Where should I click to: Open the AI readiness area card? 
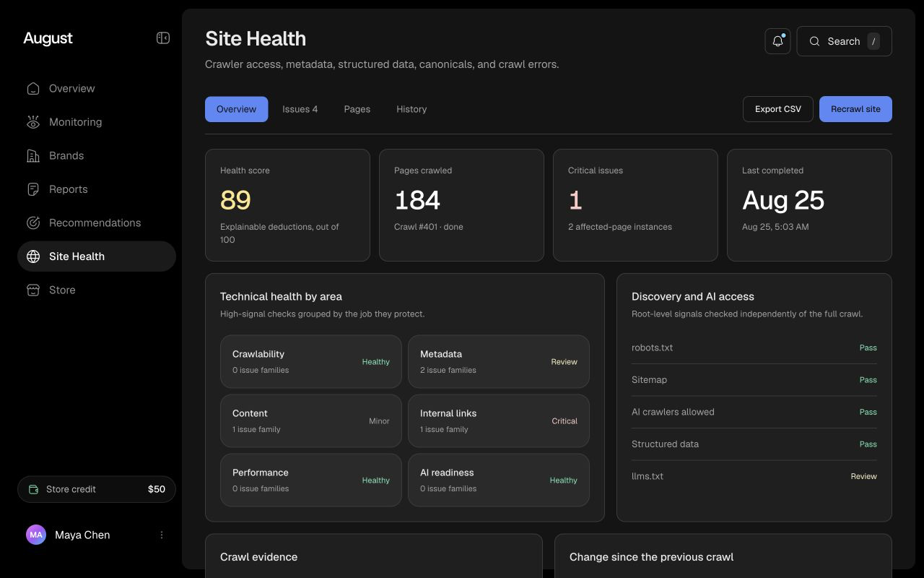coord(499,480)
